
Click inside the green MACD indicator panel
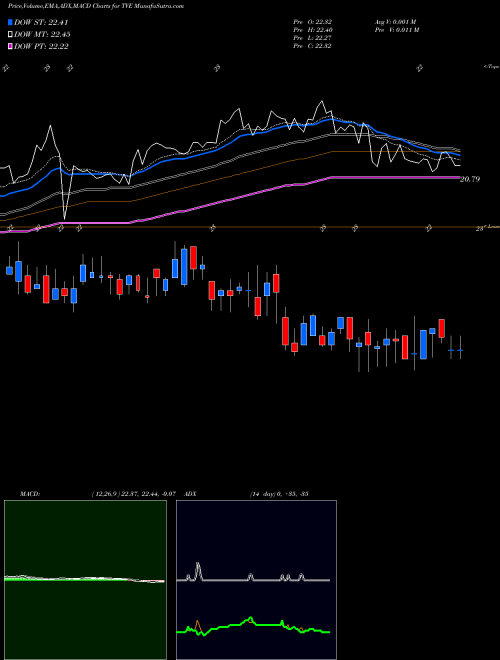point(85,580)
